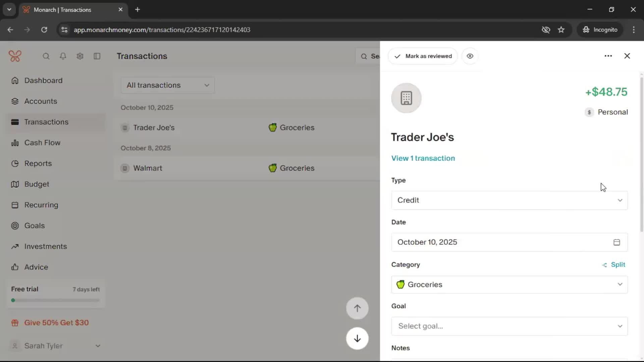Click the Split category link
Viewport: 644px width, 362px height.
tap(614, 265)
